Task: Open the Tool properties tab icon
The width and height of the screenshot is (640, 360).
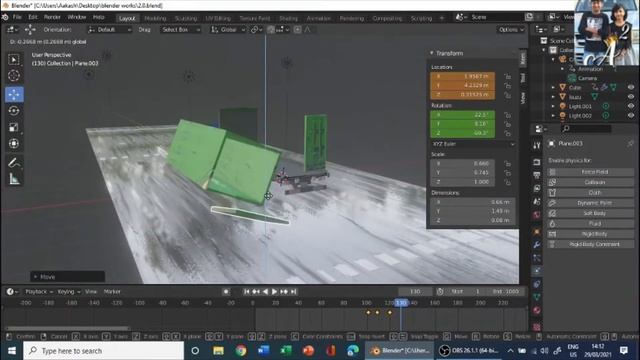Action: (x=537, y=146)
